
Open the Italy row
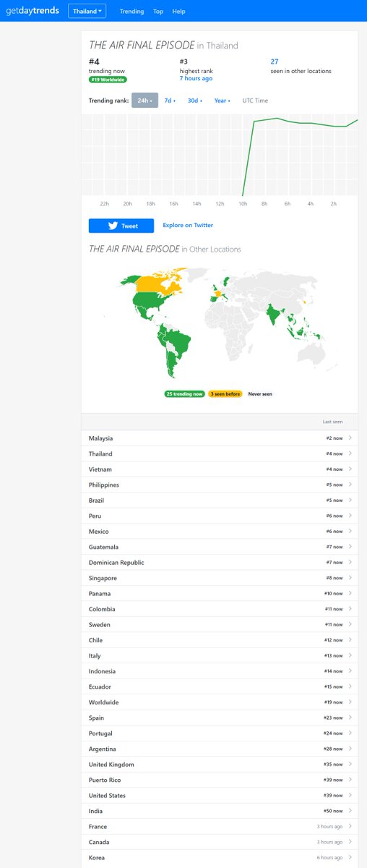(220, 656)
